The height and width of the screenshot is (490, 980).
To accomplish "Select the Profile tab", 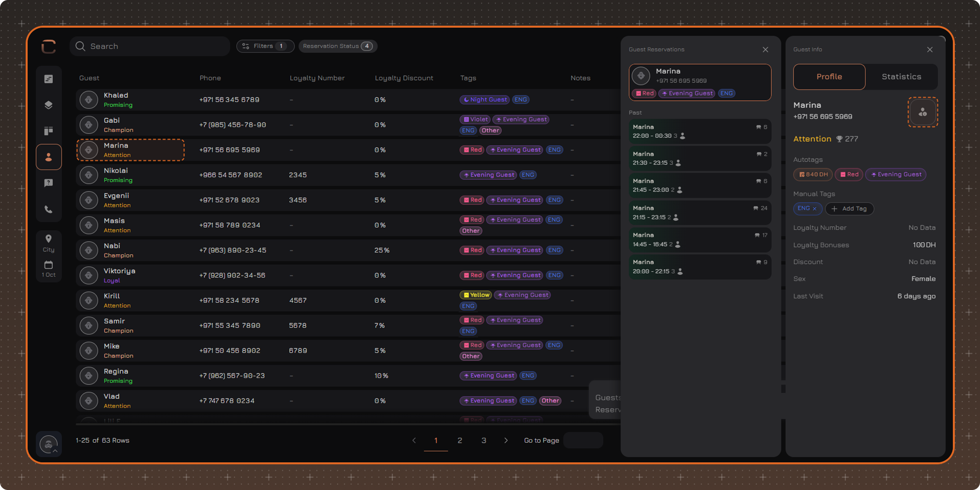I will point(829,77).
